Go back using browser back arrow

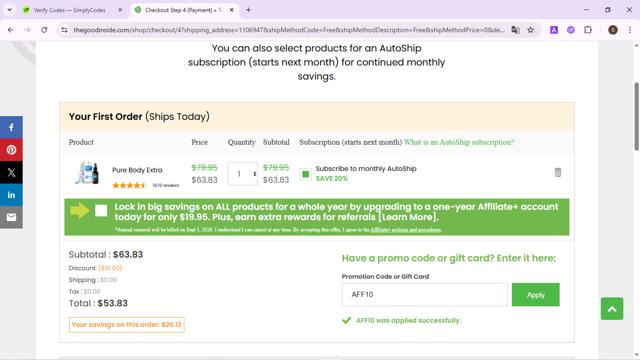(x=11, y=30)
